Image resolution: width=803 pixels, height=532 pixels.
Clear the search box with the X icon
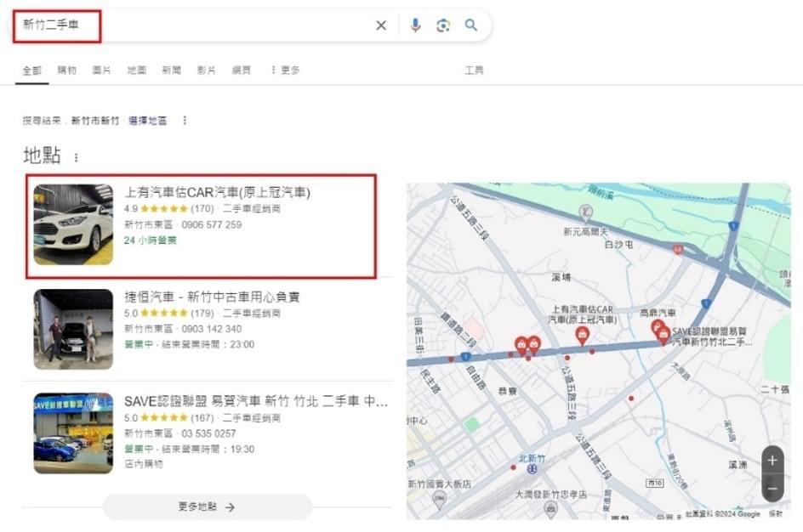pos(381,25)
